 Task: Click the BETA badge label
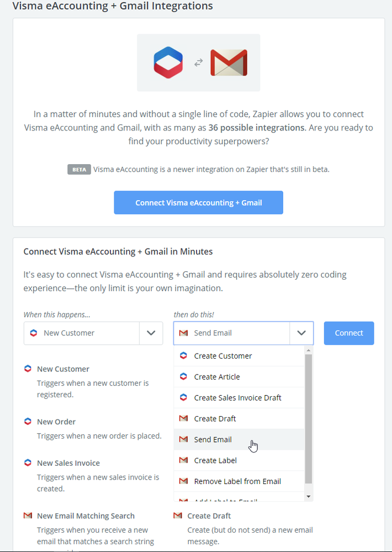[79, 170]
